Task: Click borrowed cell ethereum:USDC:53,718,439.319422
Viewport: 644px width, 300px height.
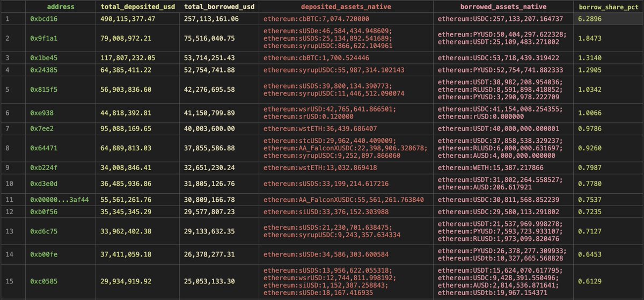Action: 499,58
